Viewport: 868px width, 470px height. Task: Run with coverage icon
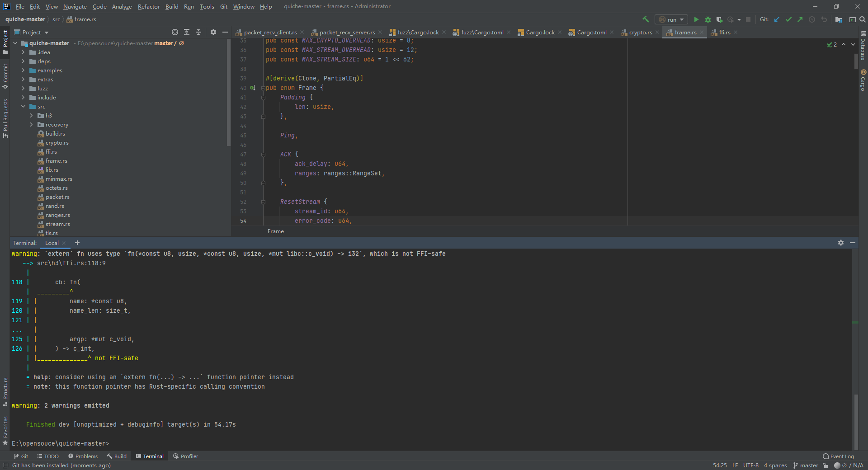[x=719, y=19]
